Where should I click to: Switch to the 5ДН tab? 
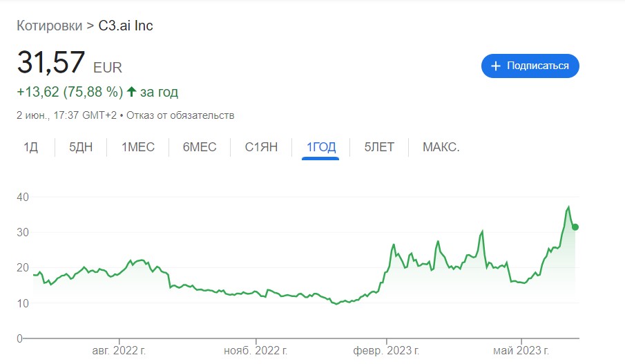(81, 146)
